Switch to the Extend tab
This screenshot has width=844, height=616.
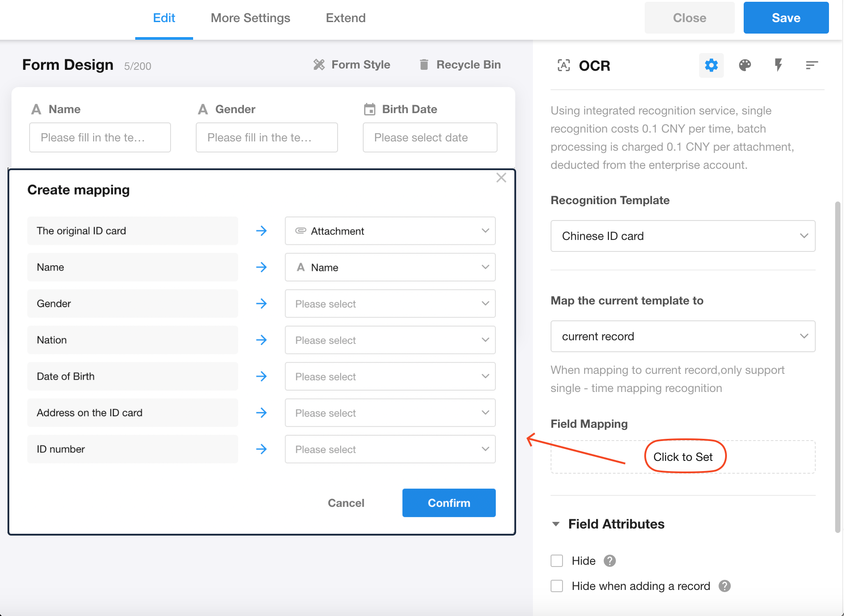[x=346, y=18]
